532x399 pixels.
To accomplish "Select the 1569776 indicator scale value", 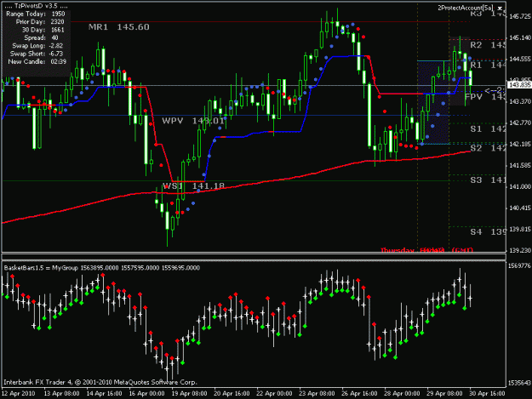I will [x=518, y=266].
